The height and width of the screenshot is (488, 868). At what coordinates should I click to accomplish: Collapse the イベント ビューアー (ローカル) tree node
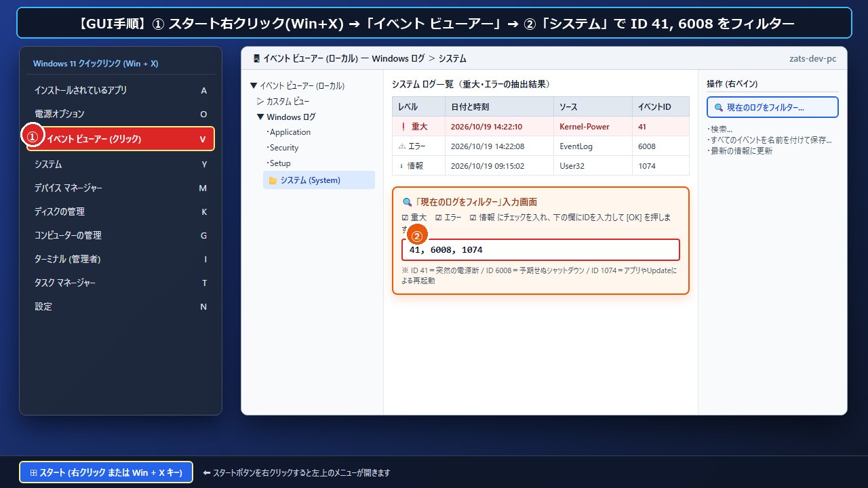254,86
